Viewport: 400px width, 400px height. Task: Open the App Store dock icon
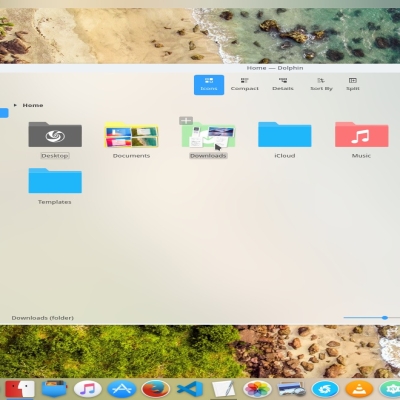pyautogui.click(x=121, y=389)
